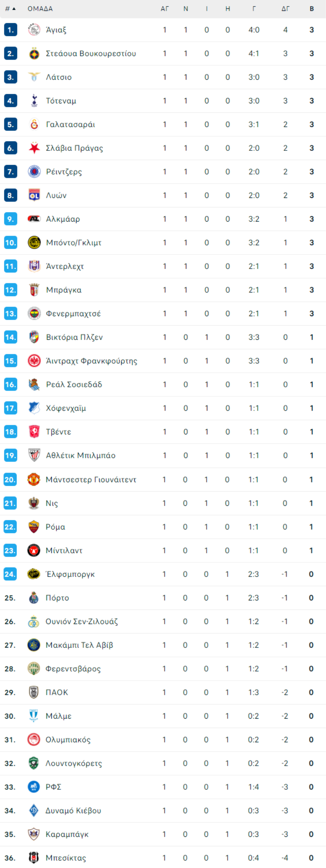326x868 pixels.
Task: Click the AZ Alkmaar logo
Action: [34, 219]
